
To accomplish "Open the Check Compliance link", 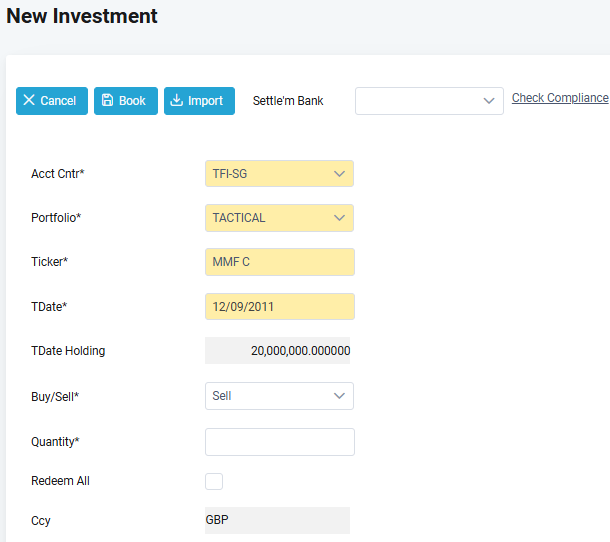I will pos(560,98).
